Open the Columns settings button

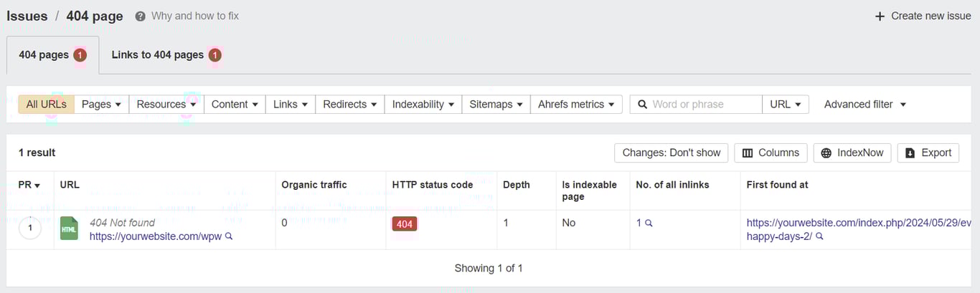pyautogui.click(x=771, y=153)
